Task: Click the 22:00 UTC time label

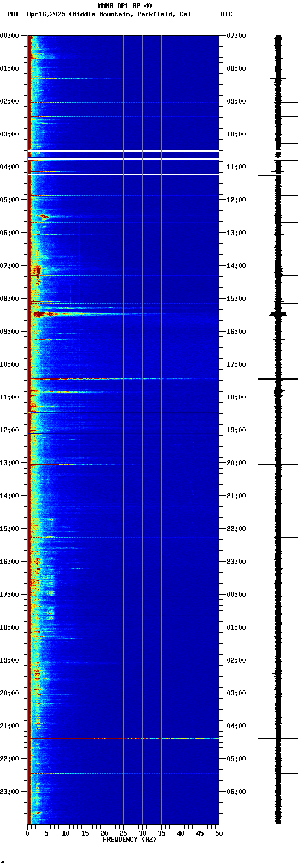Action: (x=236, y=529)
